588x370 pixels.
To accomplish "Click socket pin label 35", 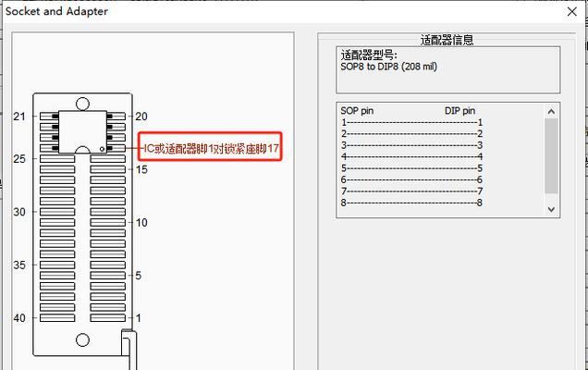I will point(19,265).
